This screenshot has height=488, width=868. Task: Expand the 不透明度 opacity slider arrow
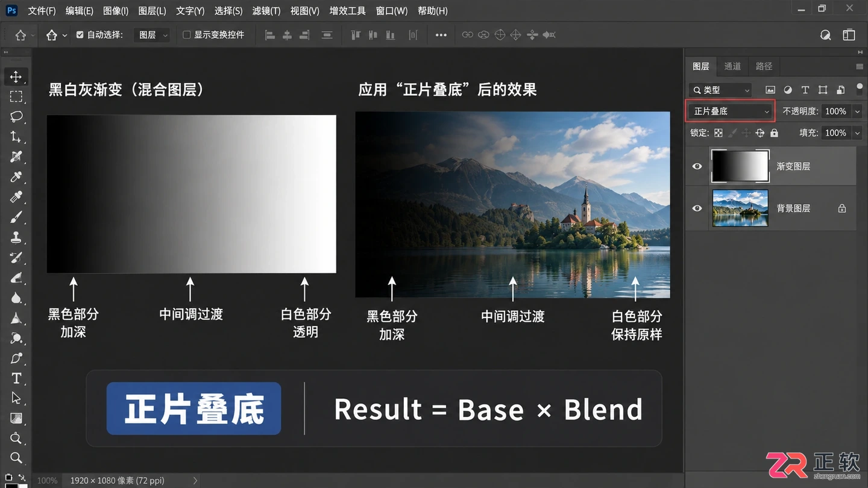(x=857, y=111)
